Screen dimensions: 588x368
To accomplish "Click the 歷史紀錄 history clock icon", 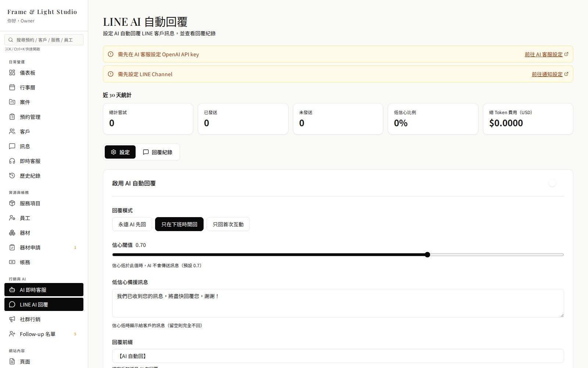I will (12, 176).
